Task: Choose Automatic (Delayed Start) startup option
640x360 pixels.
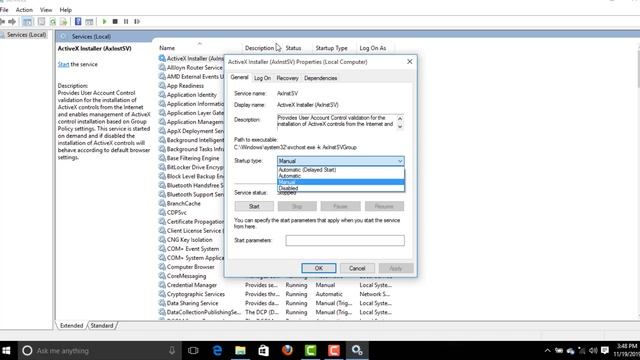Action: pyautogui.click(x=341, y=169)
